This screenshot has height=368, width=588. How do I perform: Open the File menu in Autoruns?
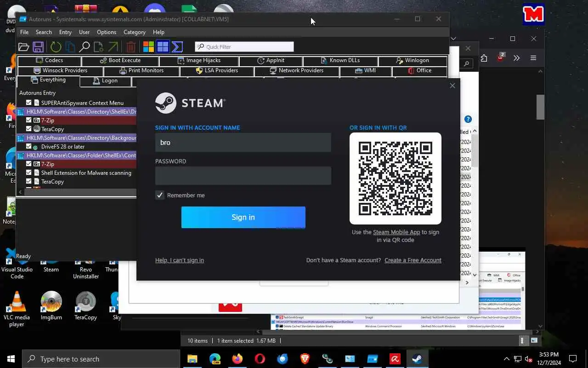[x=24, y=32]
